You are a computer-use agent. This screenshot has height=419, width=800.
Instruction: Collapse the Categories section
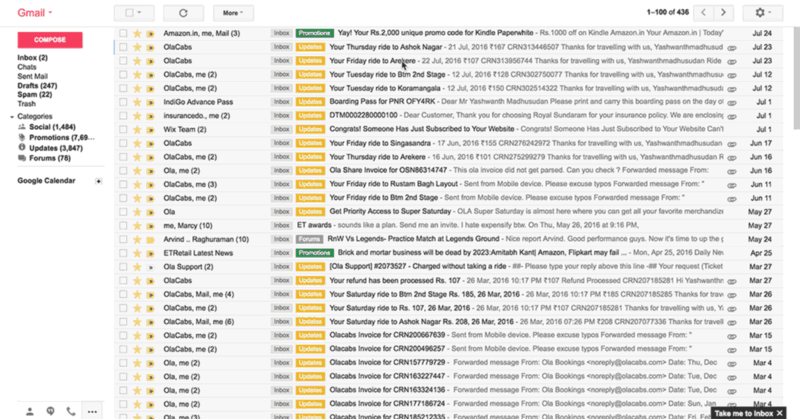click(x=12, y=117)
